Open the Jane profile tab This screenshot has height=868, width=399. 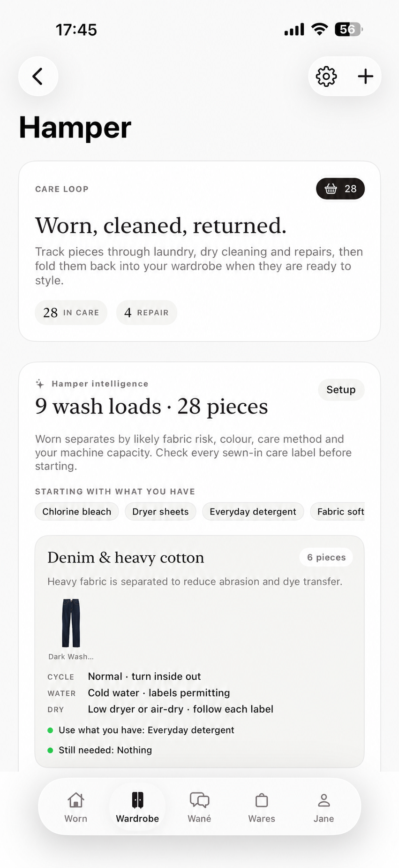[324, 807]
